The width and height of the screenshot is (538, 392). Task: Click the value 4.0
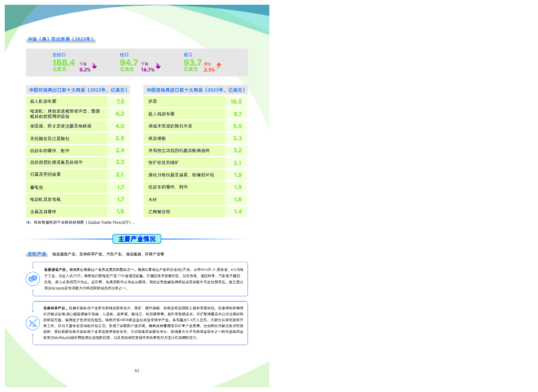click(120, 126)
